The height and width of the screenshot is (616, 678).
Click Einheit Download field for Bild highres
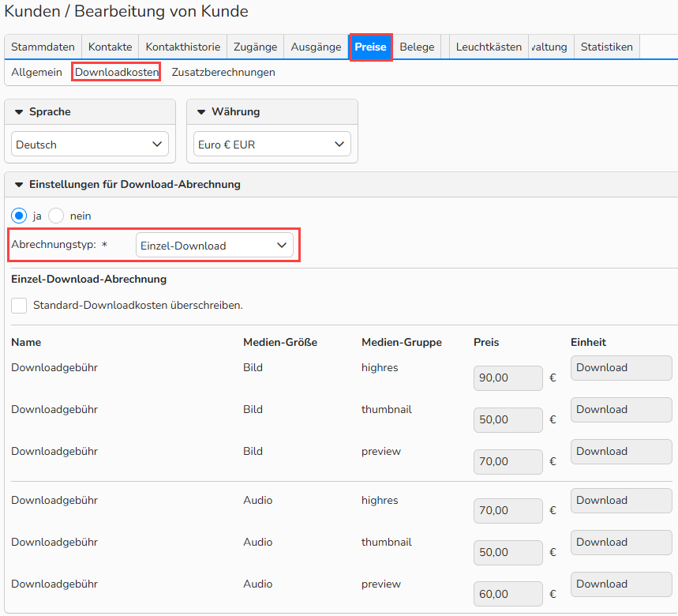(621, 368)
